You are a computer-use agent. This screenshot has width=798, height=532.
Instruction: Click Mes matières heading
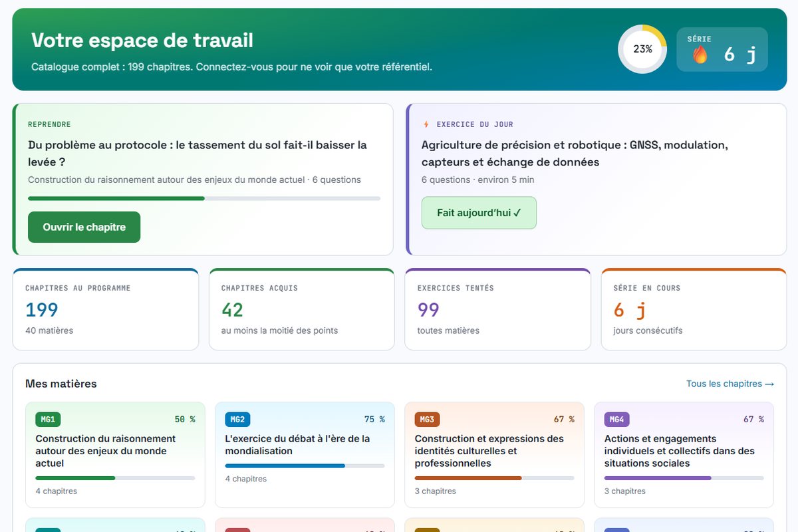pos(61,384)
